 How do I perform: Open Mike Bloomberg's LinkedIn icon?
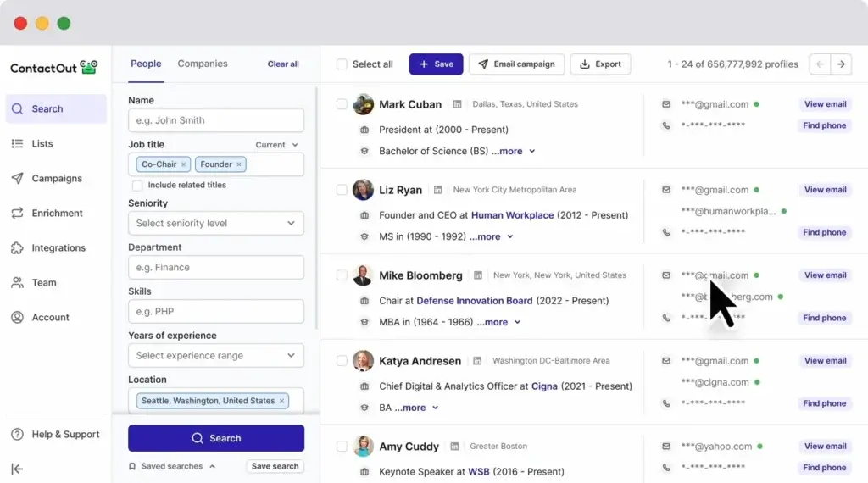(x=478, y=275)
